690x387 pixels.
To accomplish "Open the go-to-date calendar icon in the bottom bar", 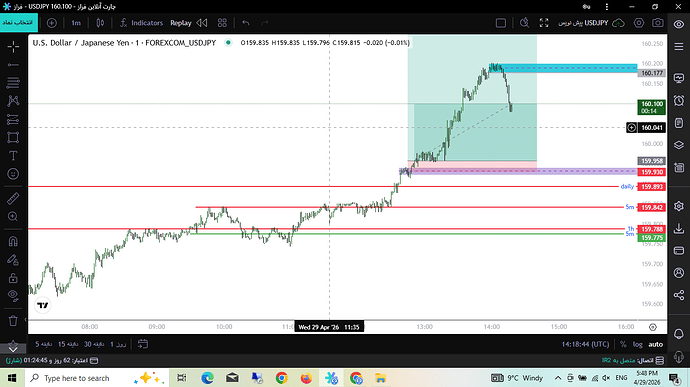I will (x=143, y=344).
